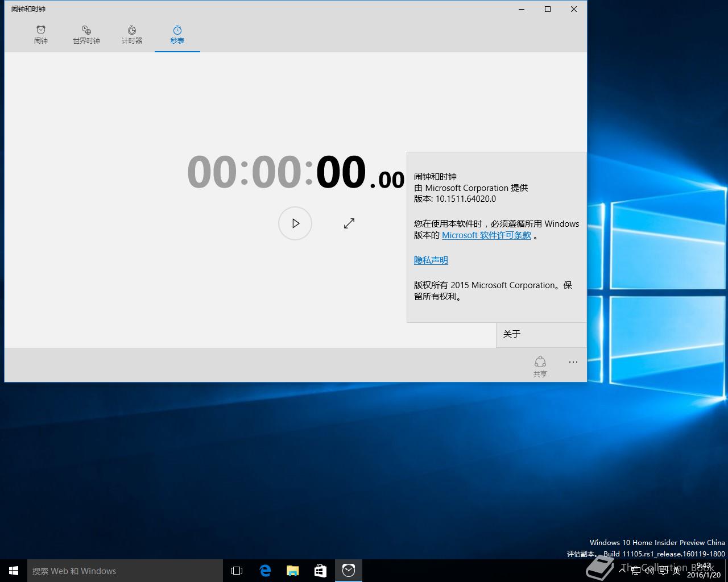Start the stopwatch with the play button

(x=295, y=223)
